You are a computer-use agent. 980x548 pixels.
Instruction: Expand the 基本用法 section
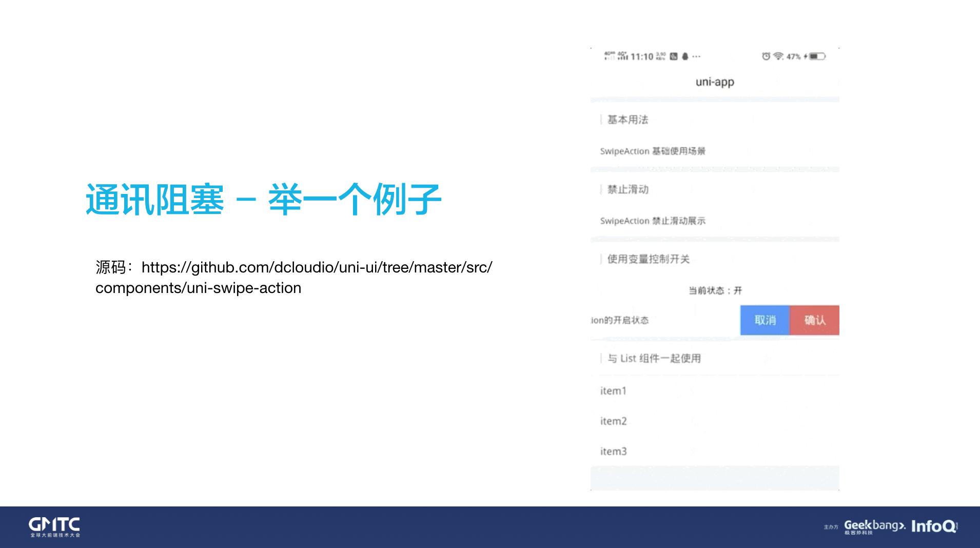pyautogui.click(x=627, y=120)
